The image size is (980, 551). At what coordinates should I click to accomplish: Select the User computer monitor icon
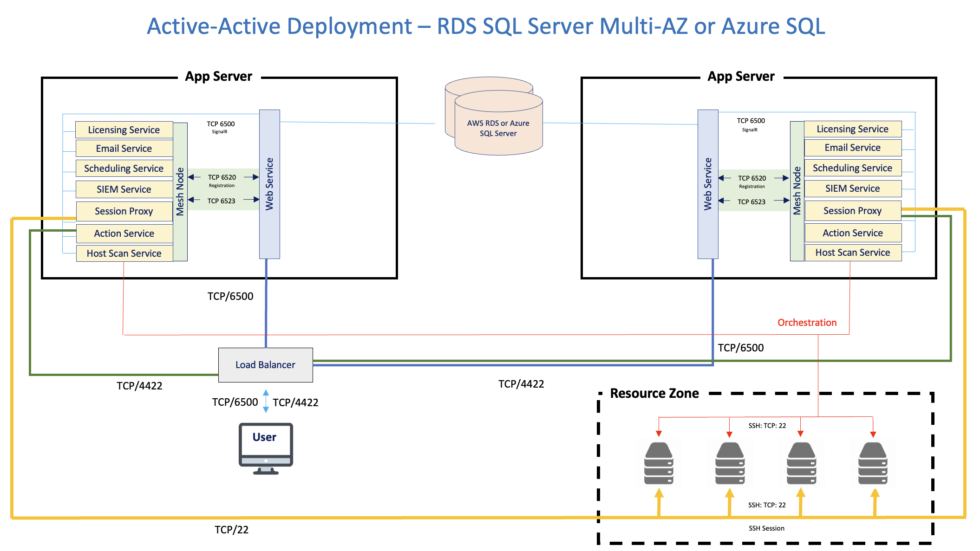point(265,445)
